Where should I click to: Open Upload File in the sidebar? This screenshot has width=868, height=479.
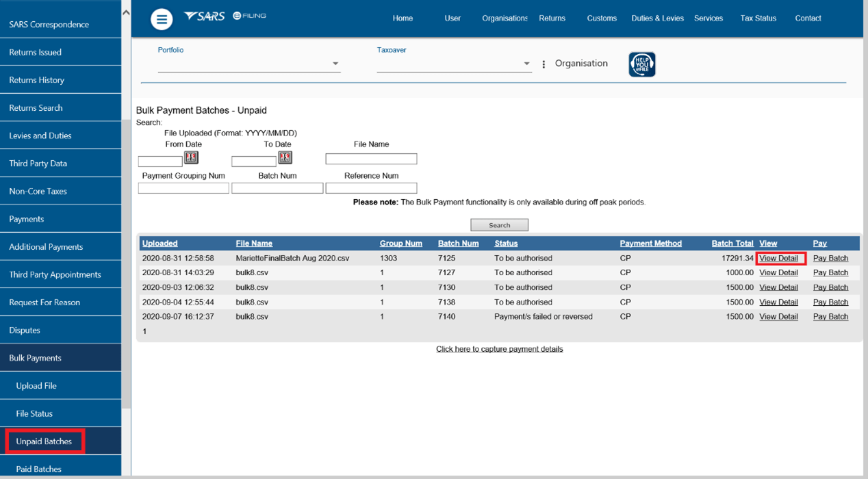pos(36,386)
